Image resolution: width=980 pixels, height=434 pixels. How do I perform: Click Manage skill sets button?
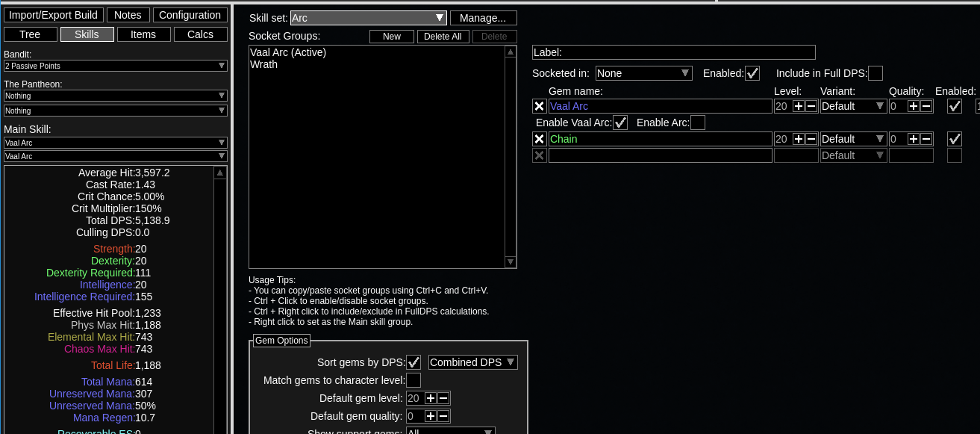483,18
